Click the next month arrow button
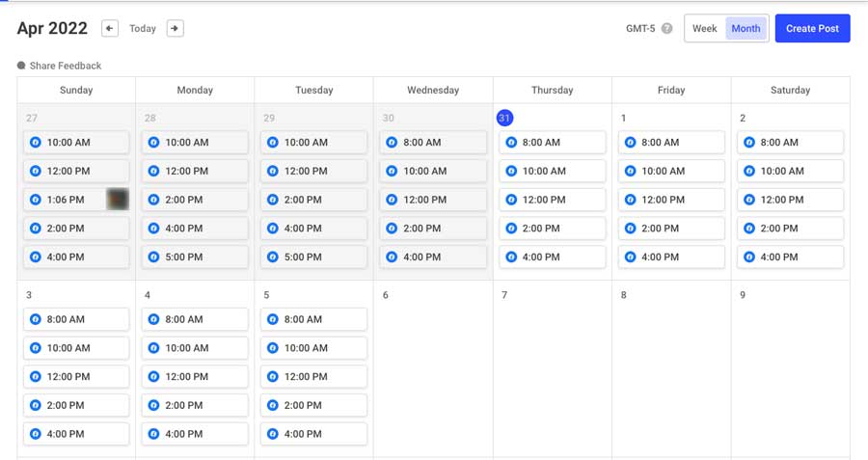This screenshot has width=868, height=460. pos(175,29)
